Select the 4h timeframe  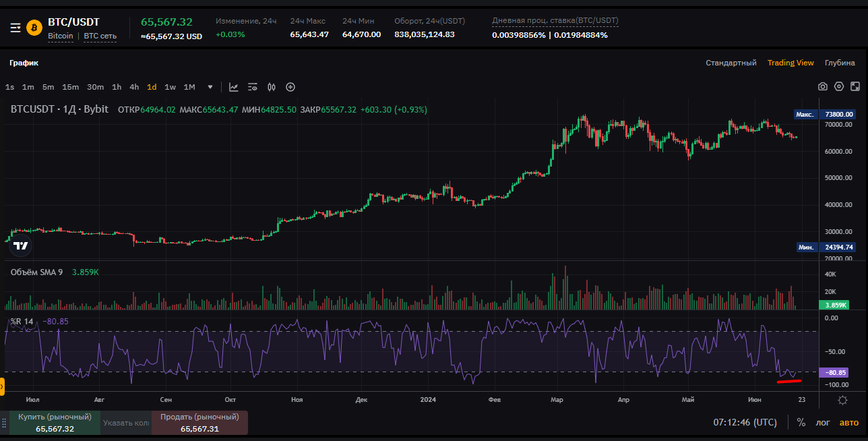click(x=134, y=87)
